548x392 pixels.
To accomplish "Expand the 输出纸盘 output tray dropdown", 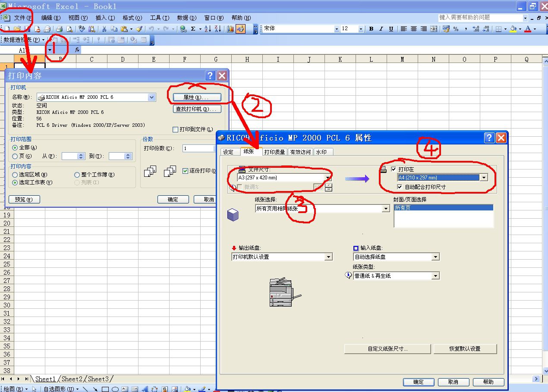I will [328, 257].
